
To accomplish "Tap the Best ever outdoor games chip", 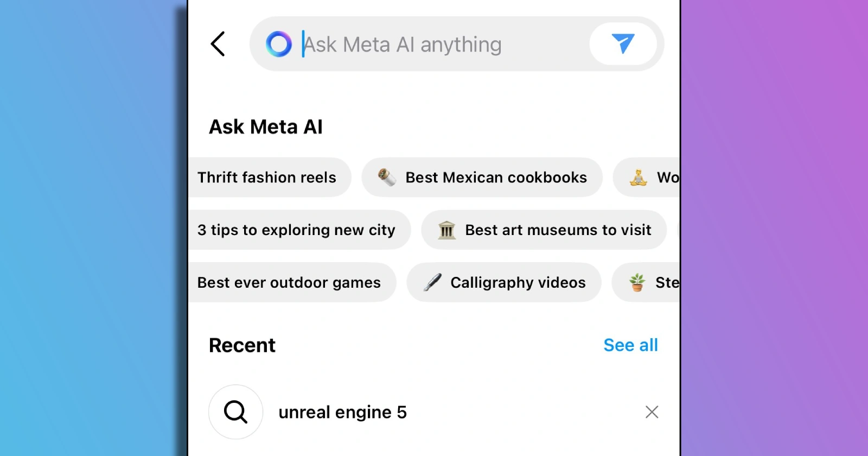I will click(289, 283).
